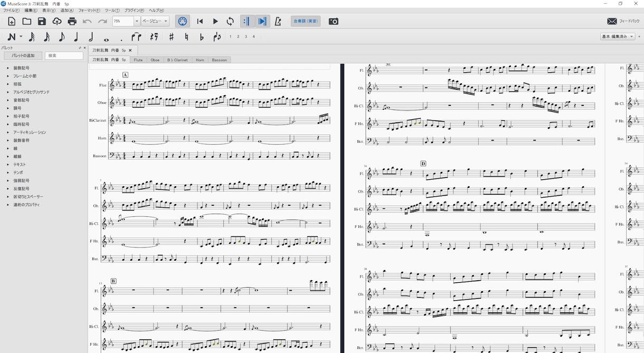This screenshot has height=353, width=644.
Task: Redo the last undone action
Action: (x=102, y=22)
